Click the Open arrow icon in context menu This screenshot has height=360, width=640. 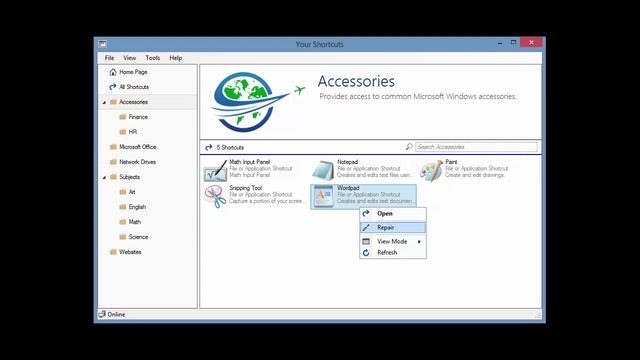[366, 213]
